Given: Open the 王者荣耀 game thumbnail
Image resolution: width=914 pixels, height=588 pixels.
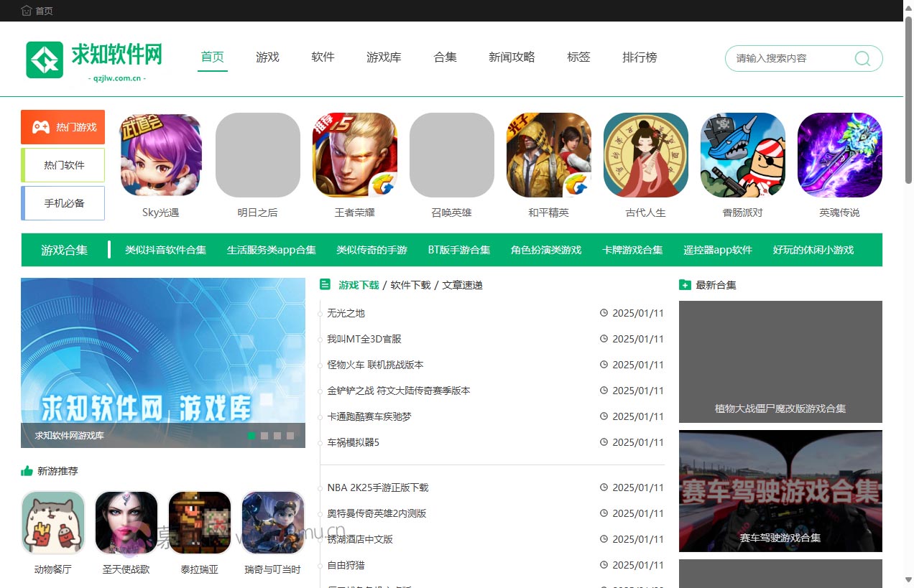Looking at the screenshot, I should 354,154.
